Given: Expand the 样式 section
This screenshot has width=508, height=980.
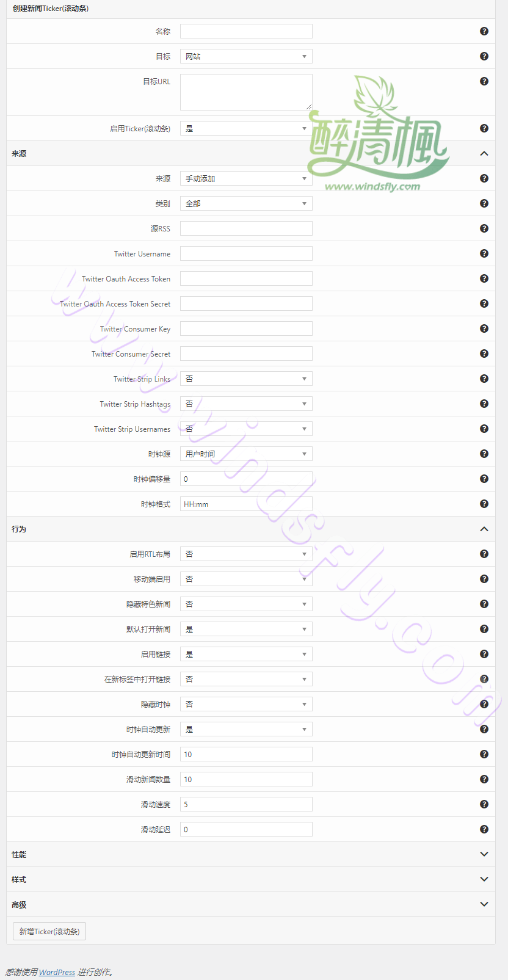Looking at the screenshot, I should [484, 879].
